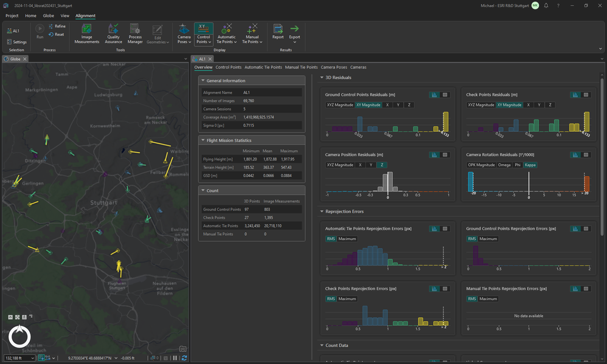Toggle Maximum for Automatic Tie Points Reprojection Errors

[x=347, y=239]
